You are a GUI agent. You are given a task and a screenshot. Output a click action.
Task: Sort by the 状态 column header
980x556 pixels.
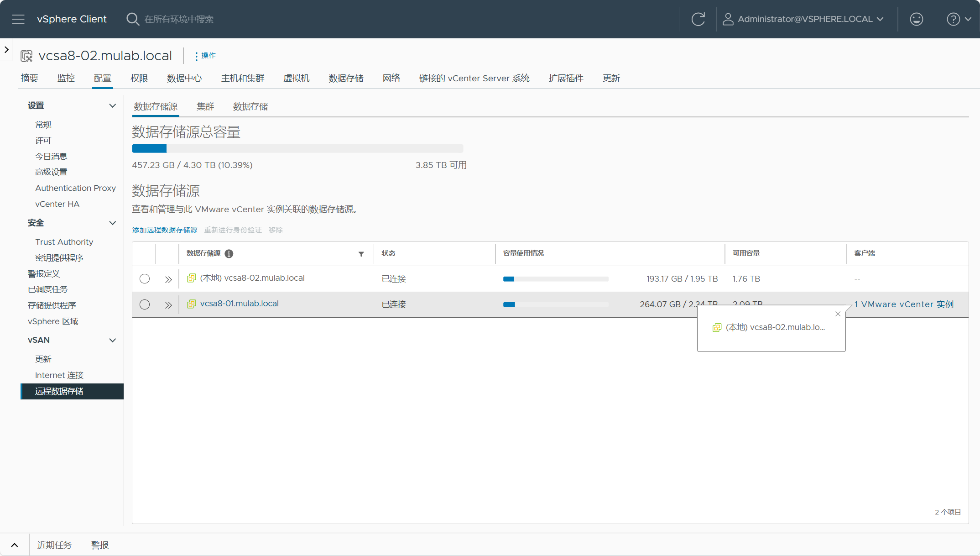[x=388, y=253]
